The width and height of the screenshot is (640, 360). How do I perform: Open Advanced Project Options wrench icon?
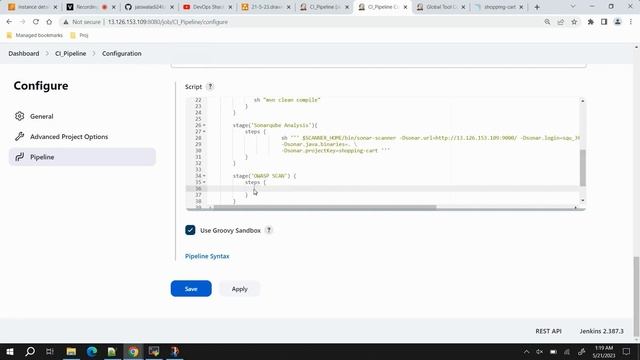click(19, 137)
